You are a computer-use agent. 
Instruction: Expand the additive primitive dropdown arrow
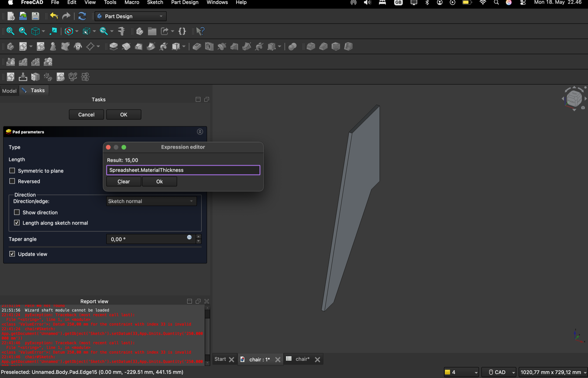pyautogui.click(x=184, y=46)
